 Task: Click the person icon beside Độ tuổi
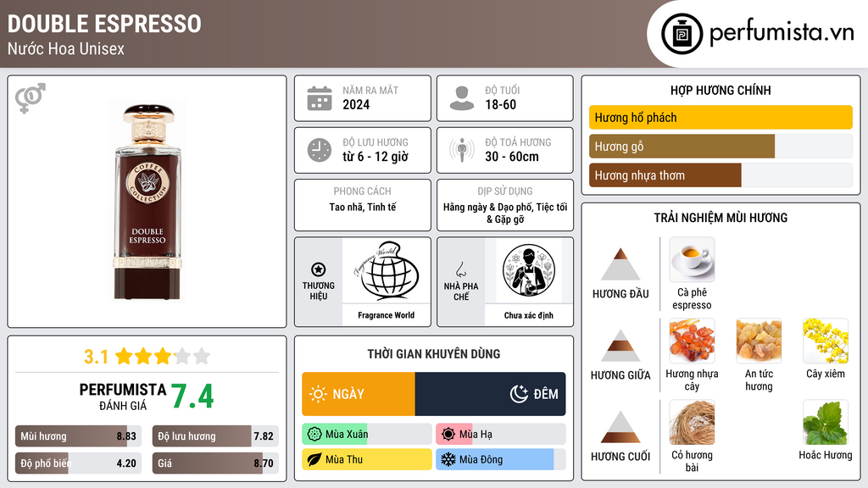(462, 98)
